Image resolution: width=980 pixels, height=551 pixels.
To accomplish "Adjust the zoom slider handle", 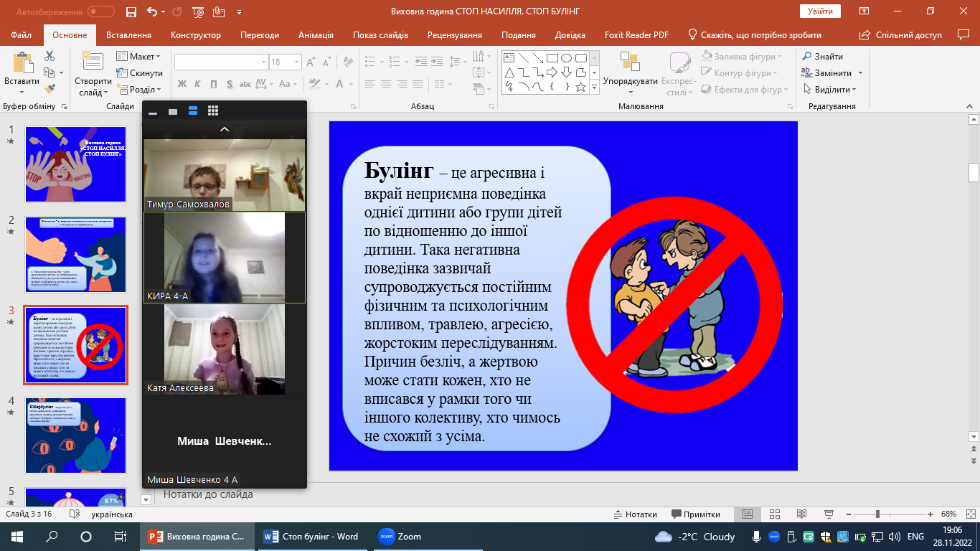I will [877, 514].
